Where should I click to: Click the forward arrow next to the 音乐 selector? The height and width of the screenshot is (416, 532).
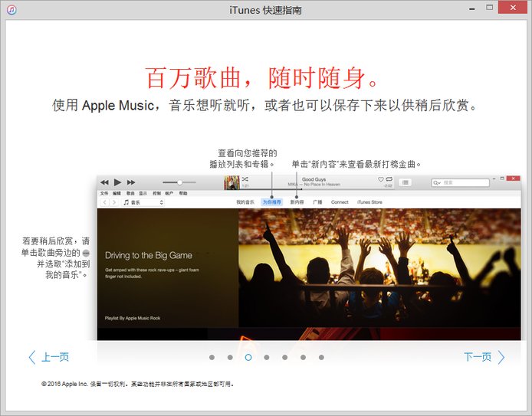click(x=114, y=202)
